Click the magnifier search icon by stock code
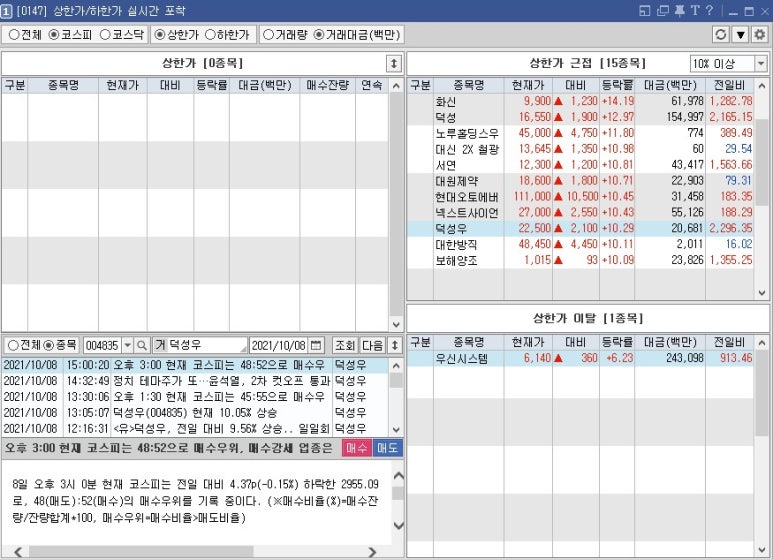 click(142, 345)
